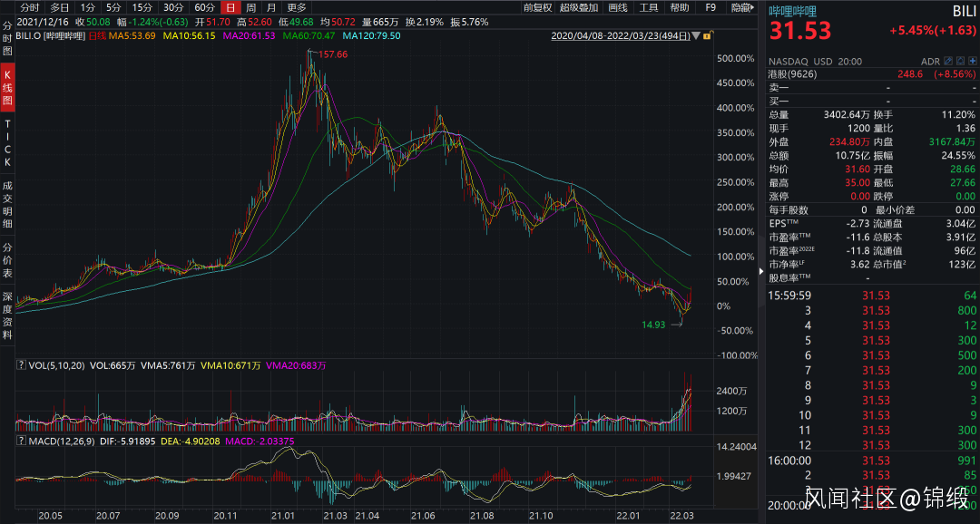Select the 日 daily period tab
The image size is (980, 524).
(x=230, y=7)
